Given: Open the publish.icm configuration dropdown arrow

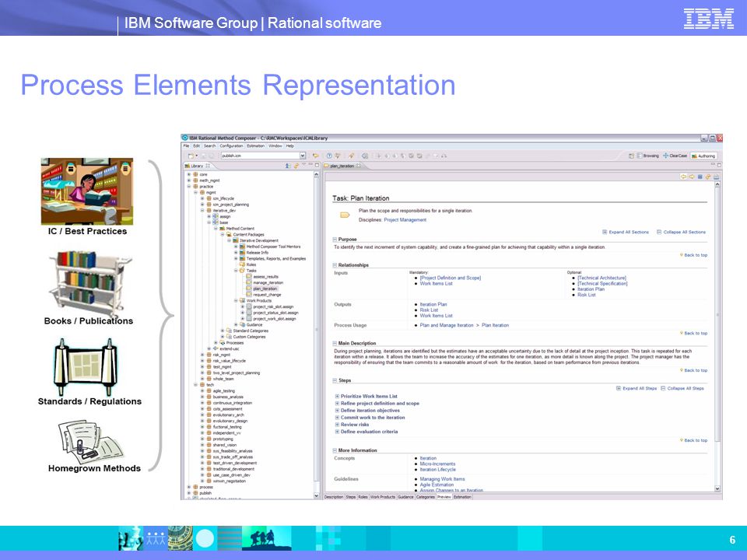Looking at the screenshot, I should coord(303,156).
